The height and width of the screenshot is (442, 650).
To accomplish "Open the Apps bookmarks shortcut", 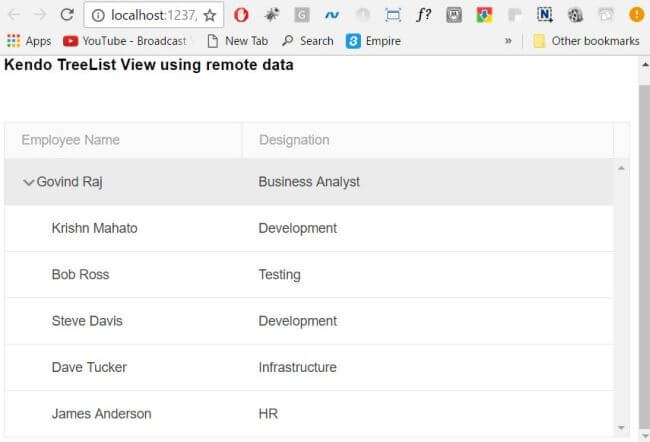I will pyautogui.click(x=29, y=41).
